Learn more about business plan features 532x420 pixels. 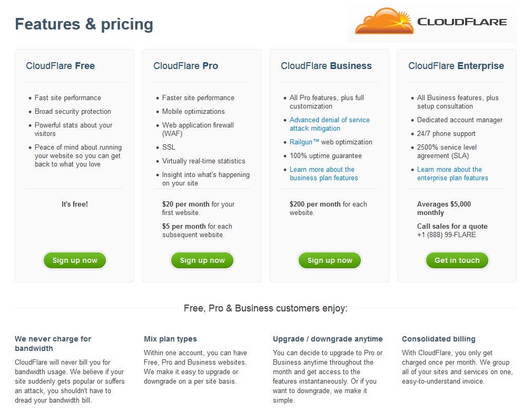click(324, 173)
